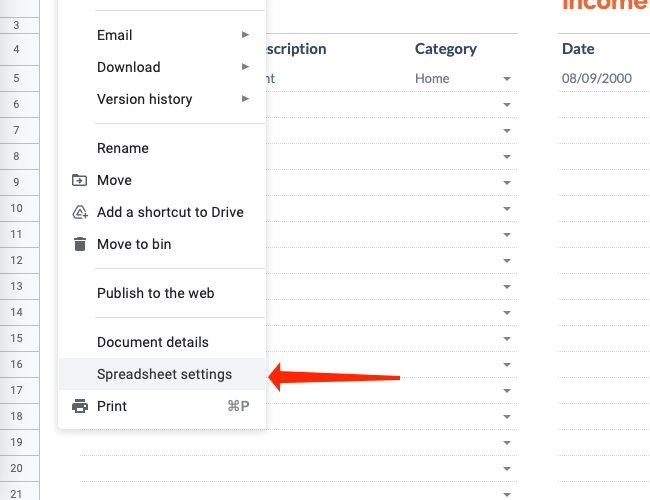The image size is (650, 500).
Task: Choose Publish to the web
Action: [x=155, y=293]
